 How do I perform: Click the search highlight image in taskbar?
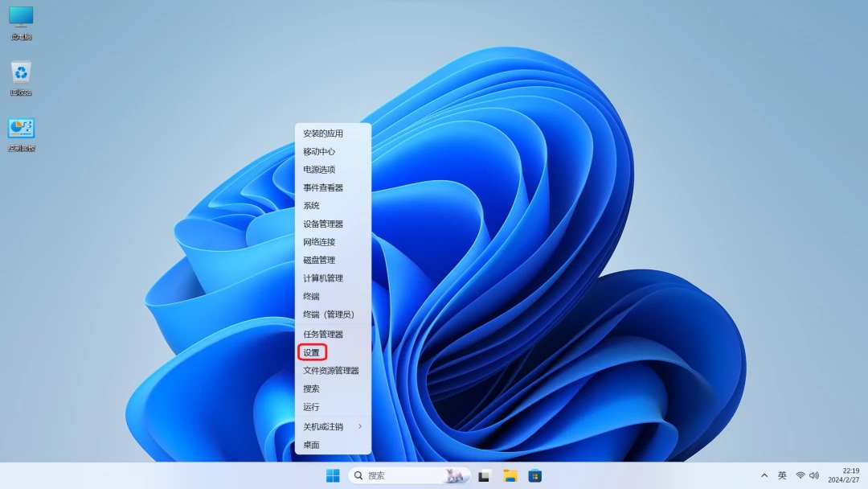(455, 475)
